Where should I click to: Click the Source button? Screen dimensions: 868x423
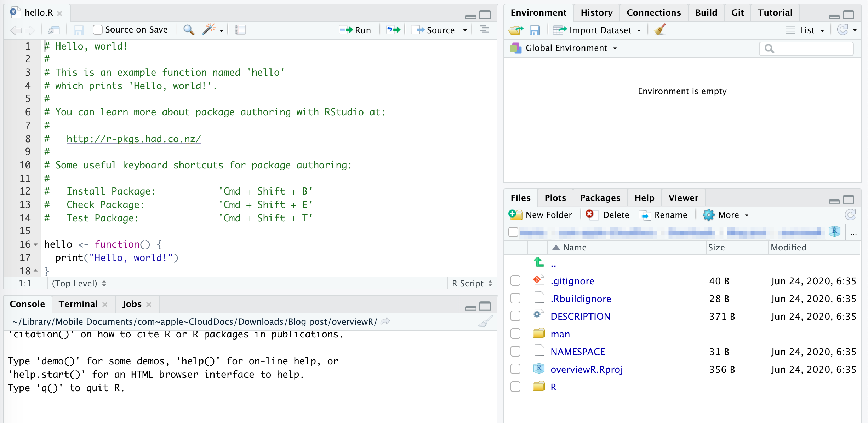(x=434, y=30)
